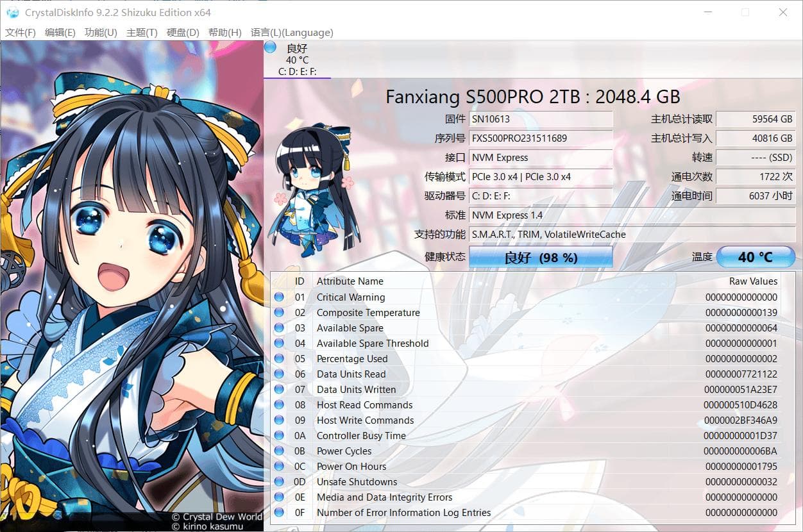Viewport: 803px width, 532px height.
Task: Click the status orb for Available Spare
Action: (279, 328)
